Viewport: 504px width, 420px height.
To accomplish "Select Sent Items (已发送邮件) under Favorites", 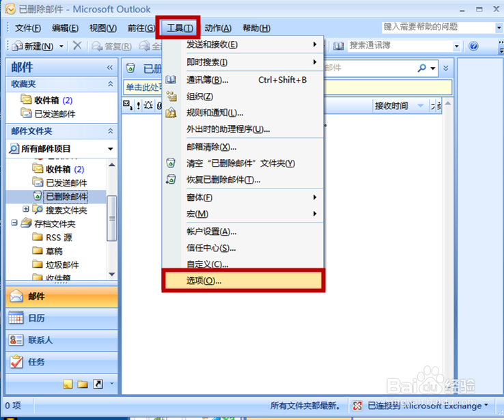I will pos(48,114).
